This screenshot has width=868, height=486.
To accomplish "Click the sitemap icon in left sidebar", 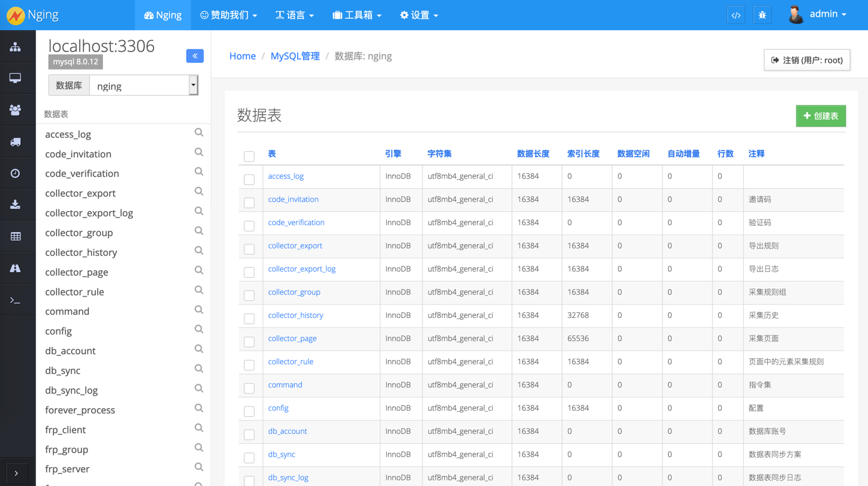I will click(15, 47).
